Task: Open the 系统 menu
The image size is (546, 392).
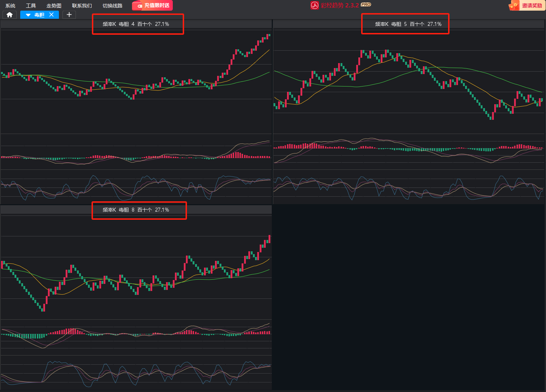Action: 10,6
